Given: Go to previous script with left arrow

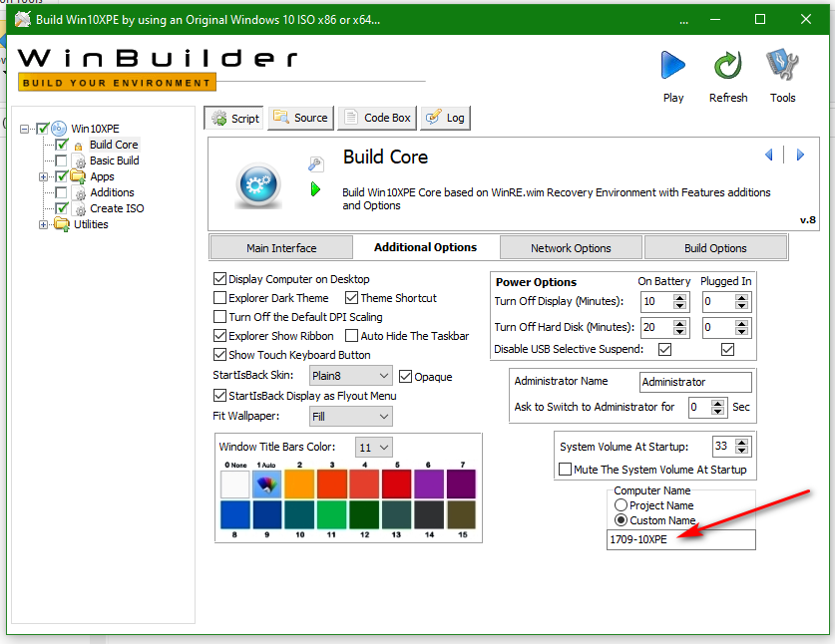Looking at the screenshot, I should pyautogui.click(x=768, y=155).
